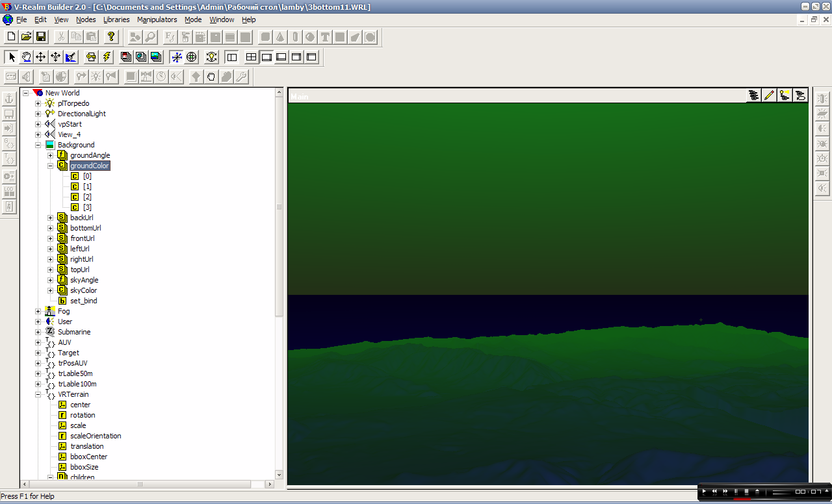Expand the Submarine node
The width and height of the screenshot is (832, 504).
tap(38, 332)
